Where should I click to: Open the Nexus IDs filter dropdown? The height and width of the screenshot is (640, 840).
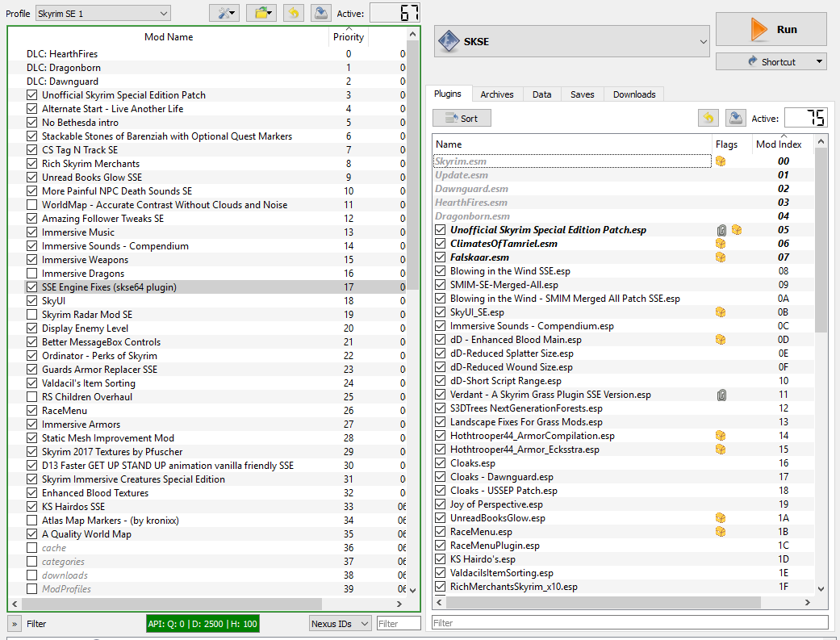(341, 623)
